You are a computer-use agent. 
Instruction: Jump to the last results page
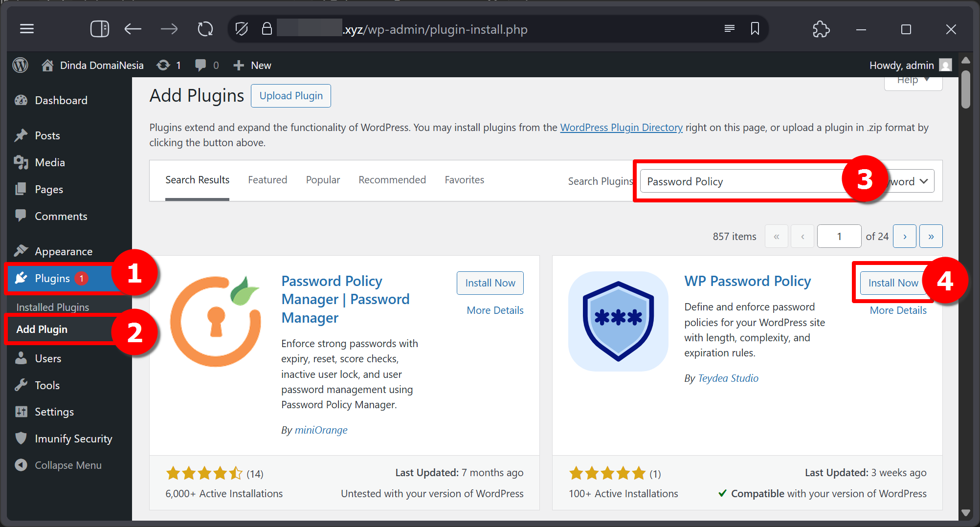(931, 237)
